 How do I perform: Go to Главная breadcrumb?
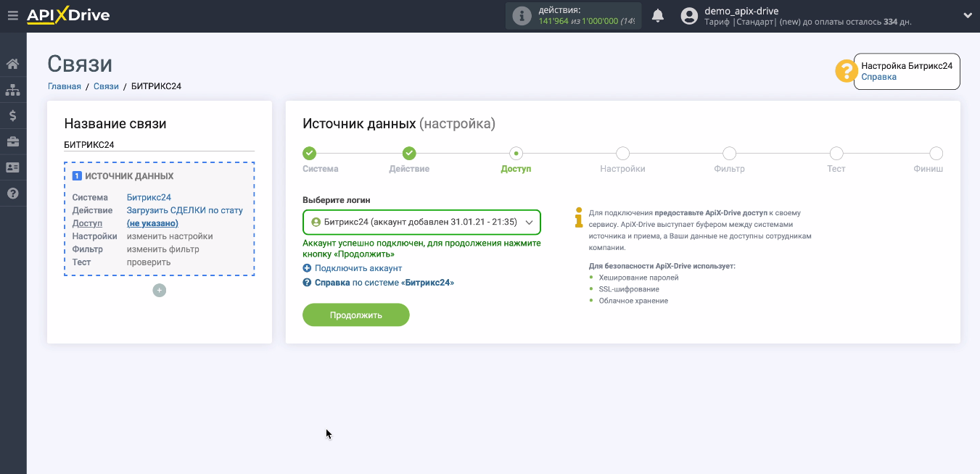click(65, 86)
